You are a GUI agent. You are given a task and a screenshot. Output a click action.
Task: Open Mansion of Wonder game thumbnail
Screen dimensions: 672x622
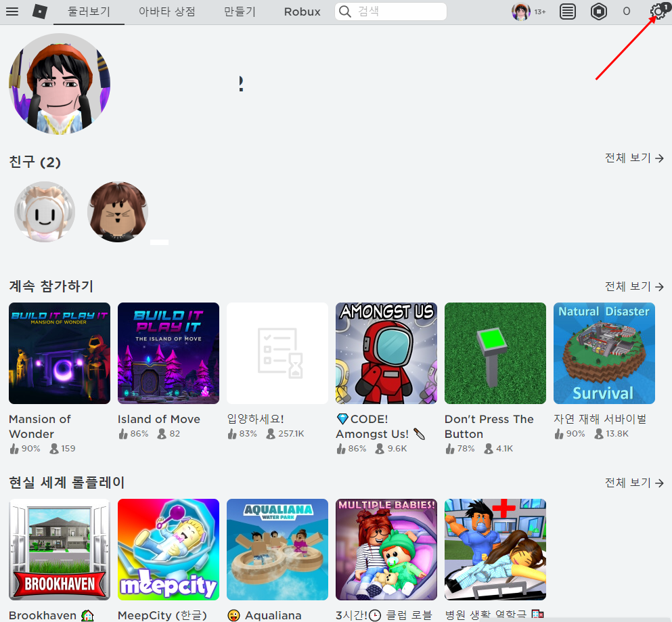pyautogui.click(x=60, y=353)
